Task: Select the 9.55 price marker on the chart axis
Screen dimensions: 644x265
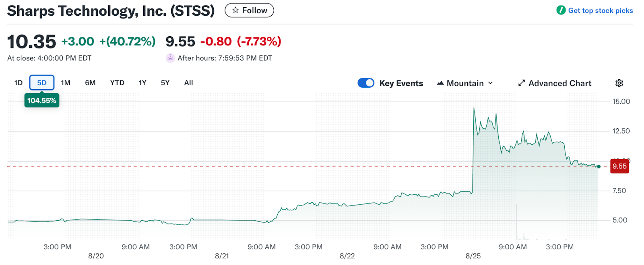Action: (619, 166)
